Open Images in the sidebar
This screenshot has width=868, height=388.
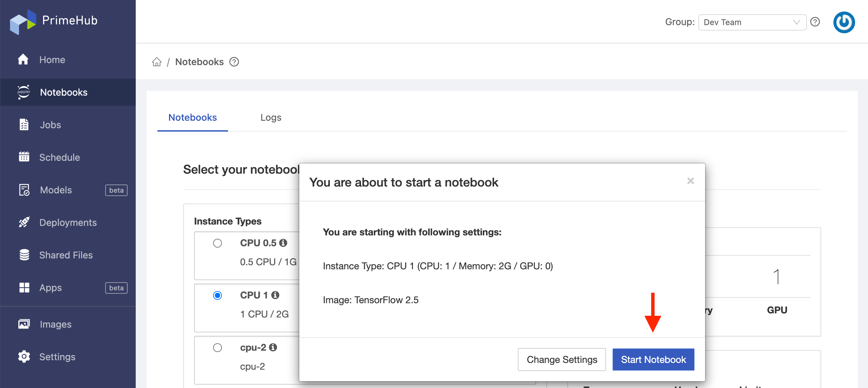coord(68,324)
